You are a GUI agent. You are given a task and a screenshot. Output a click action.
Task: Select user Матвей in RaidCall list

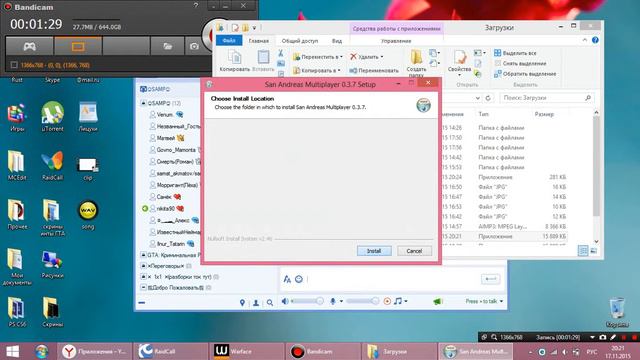pos(167,138)
